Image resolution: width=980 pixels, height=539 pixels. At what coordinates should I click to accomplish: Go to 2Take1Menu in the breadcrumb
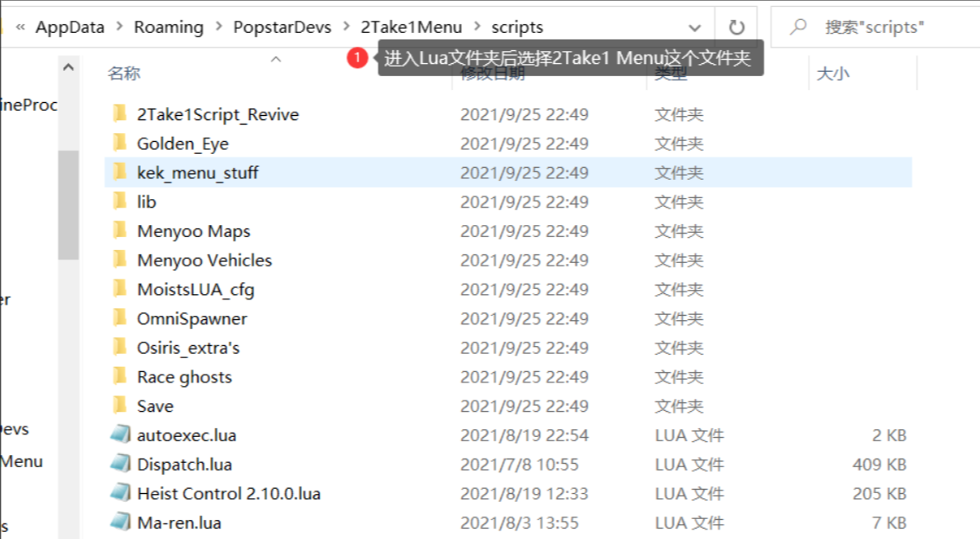[411, 27]
